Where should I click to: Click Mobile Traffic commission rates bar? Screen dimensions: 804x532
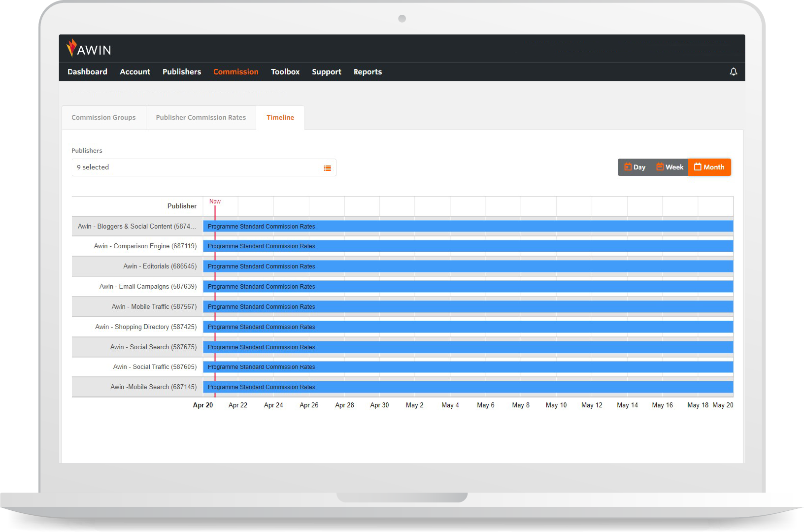pos(468,307)
